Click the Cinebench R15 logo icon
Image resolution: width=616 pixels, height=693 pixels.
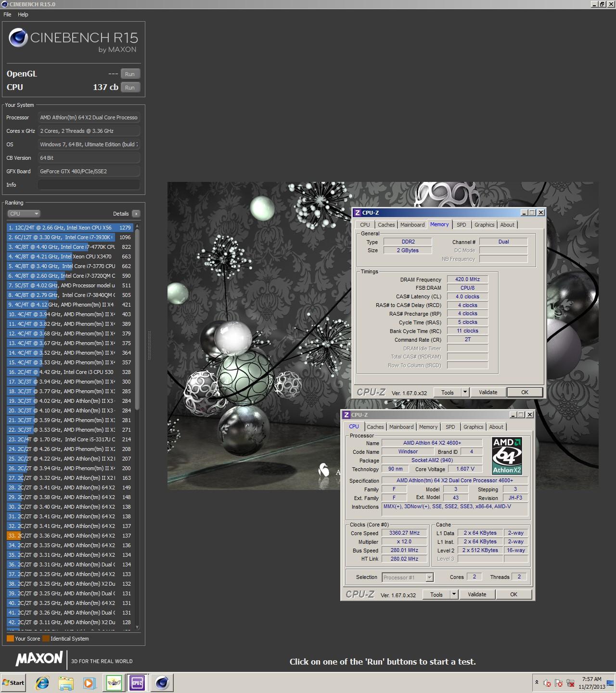(18, 38)
